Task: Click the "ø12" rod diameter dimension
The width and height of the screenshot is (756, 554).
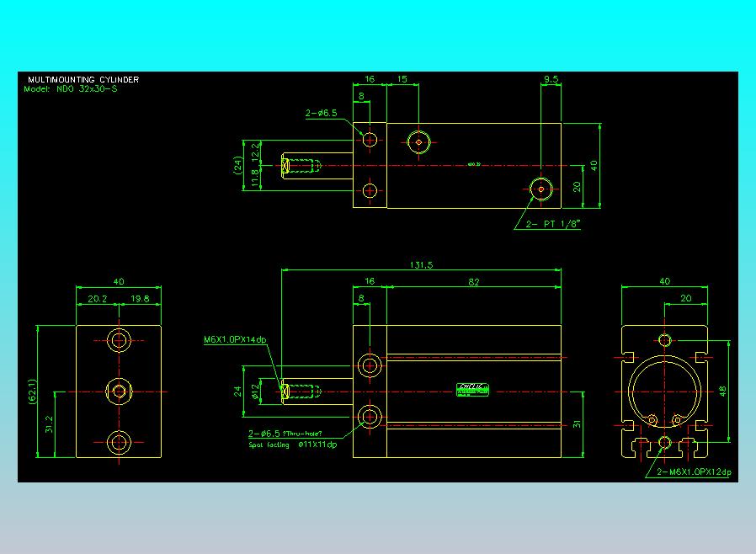Action: point(255,392)
